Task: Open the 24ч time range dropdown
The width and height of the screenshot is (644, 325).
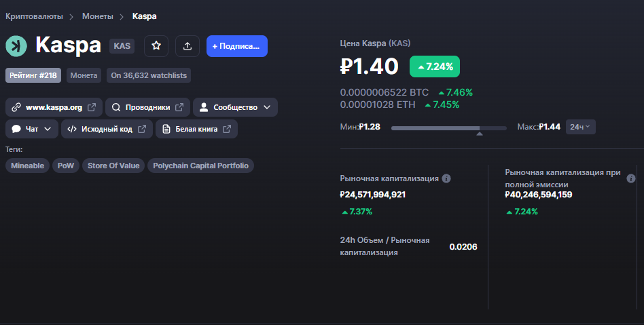Action: click(x=580, y=127)
